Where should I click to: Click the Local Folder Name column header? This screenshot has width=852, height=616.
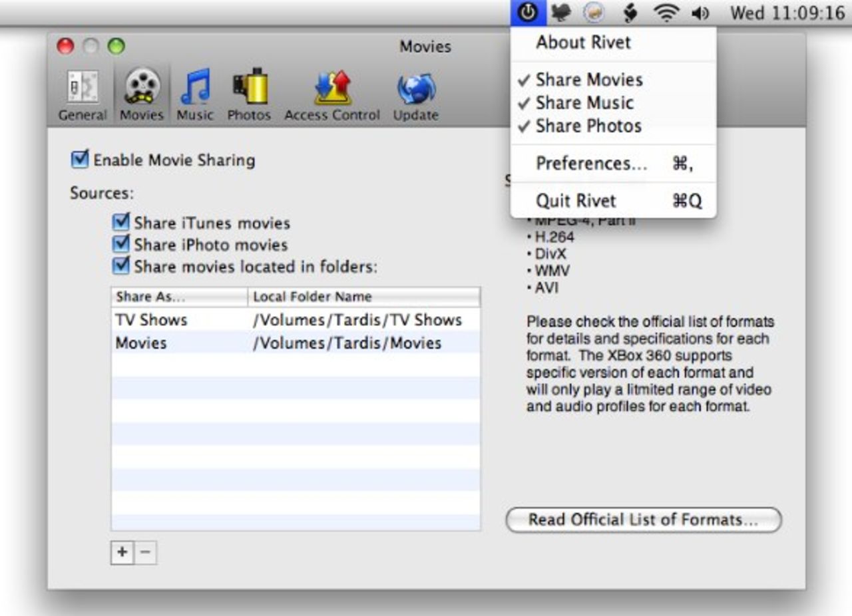pos(363,297)
